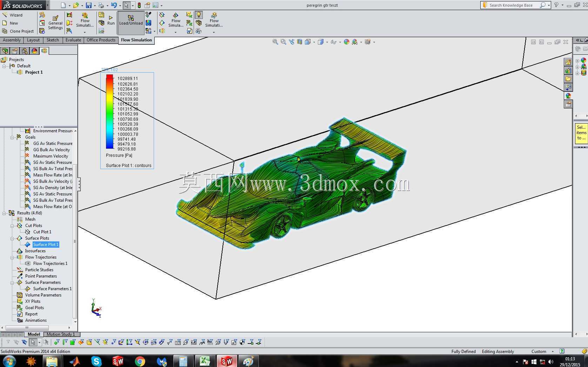Click the Rebuild traffic light icon
This screenshot has height=367, width=588.
(139, 5)
